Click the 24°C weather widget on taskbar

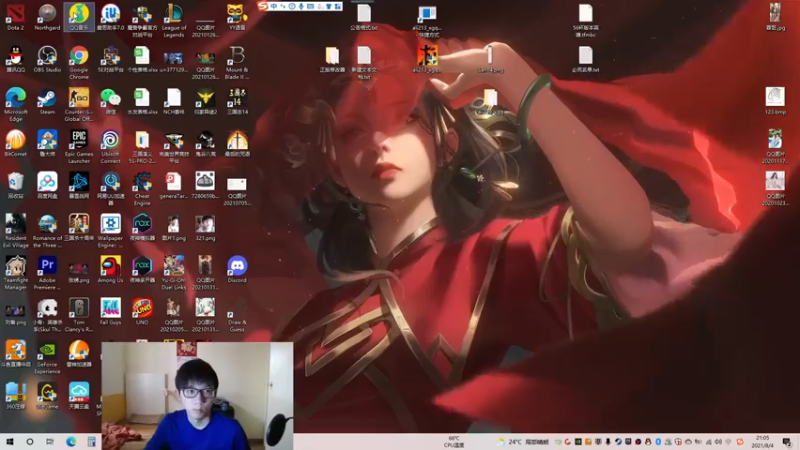pyautogui.click(x=522, y=442)
